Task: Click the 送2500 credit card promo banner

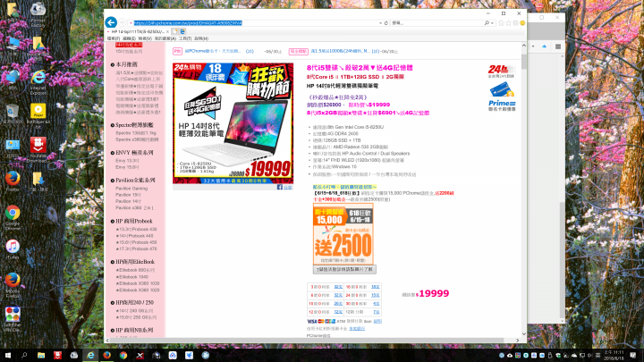Action: point(343,234)
